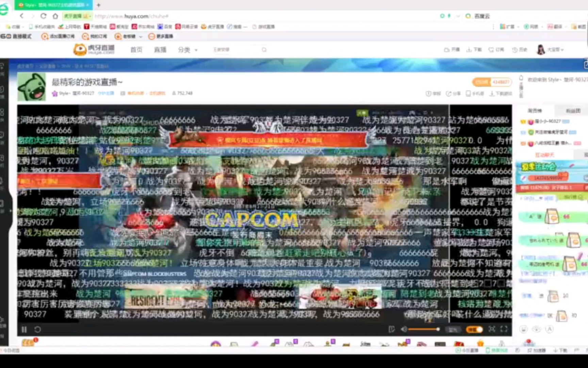Image resolution: width=588 pixels, height=368 pixels.
Task: Go to 直播 in Huya navigation
Action: [x=160, y=50]
